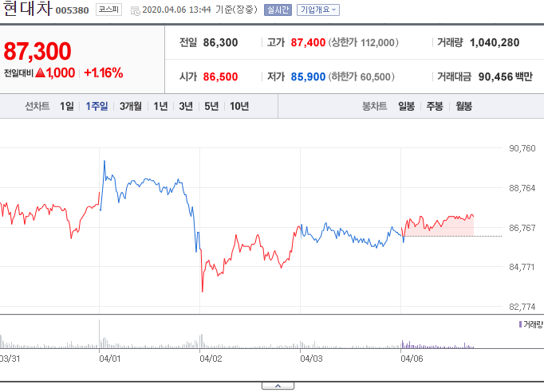
Task: Click the 88,764 price axis label
Action: 522,188
